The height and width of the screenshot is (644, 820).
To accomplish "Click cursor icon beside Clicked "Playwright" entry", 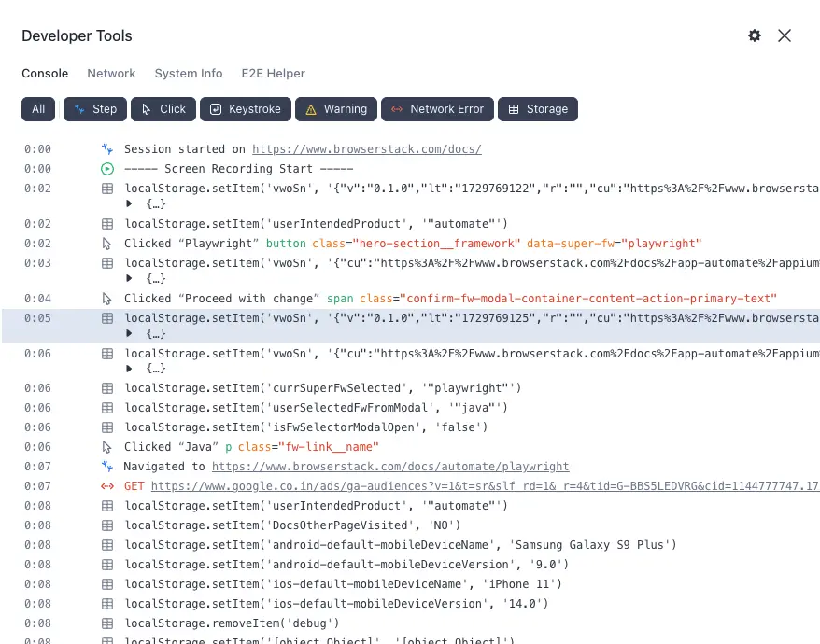I will pyautogui.click(x=107, y=244).
